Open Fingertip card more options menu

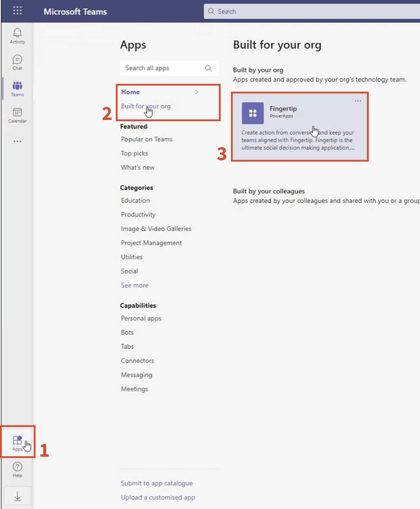358,101
